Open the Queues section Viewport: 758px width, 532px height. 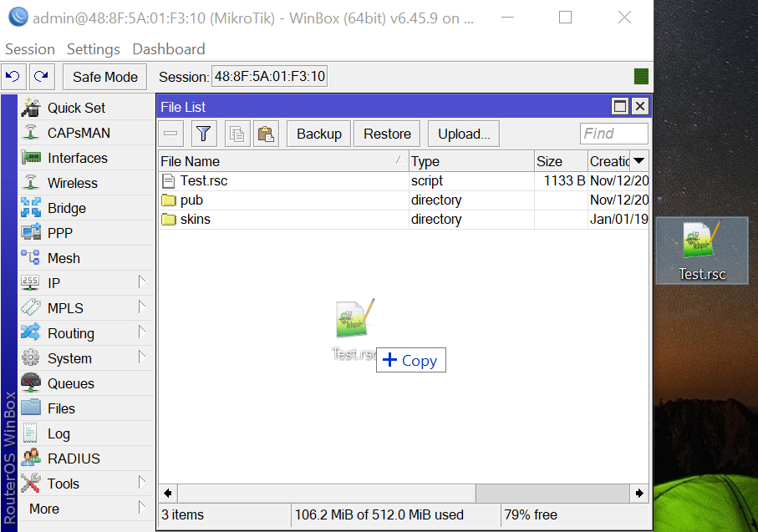(87, 383)
